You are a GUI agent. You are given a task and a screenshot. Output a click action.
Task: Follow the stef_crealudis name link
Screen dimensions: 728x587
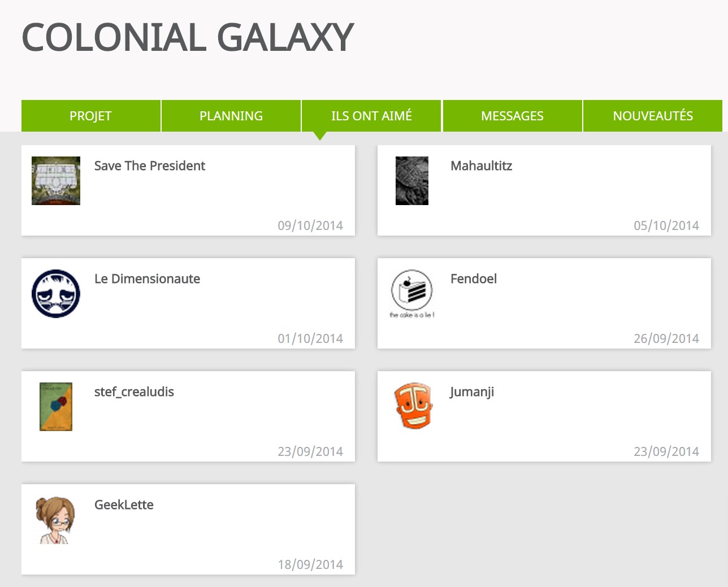134,392
